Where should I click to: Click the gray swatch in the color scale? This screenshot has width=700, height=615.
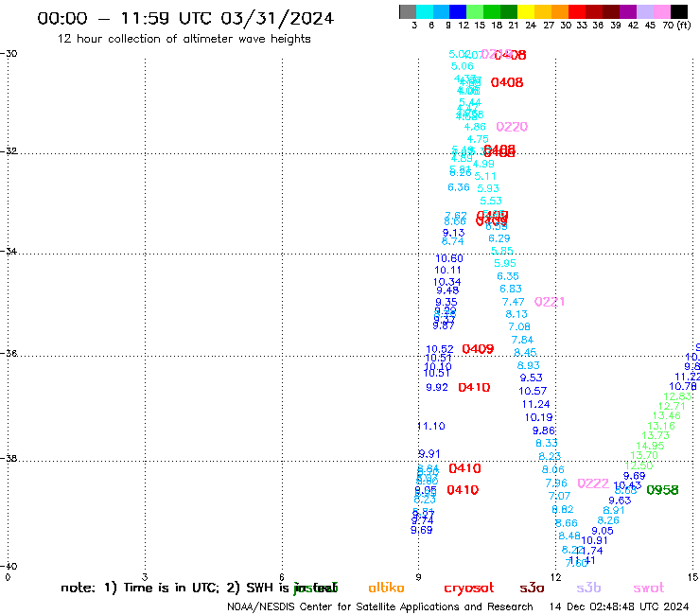(408, 11)
